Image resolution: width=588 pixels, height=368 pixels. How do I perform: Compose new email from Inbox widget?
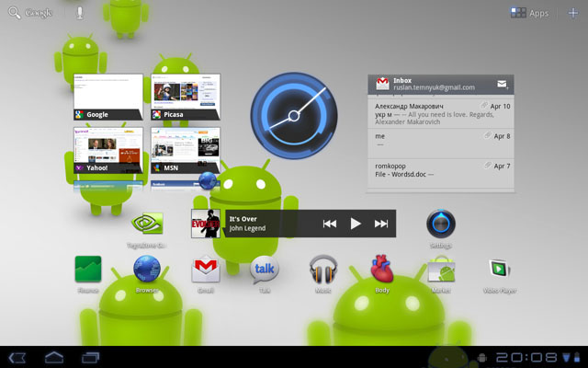click(x=503, y=84)
